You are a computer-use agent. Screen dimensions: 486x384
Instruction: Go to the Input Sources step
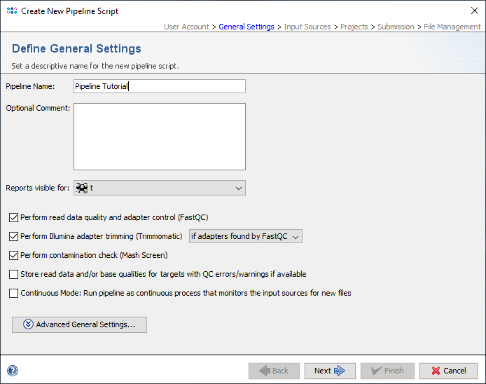pyautogui.click(x=307, y=27)
